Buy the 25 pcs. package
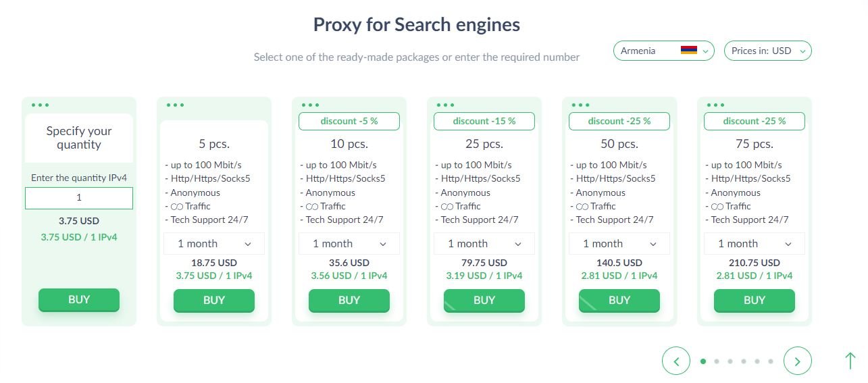This screenshot has height=383, width=868. click(x=484, y=301)
